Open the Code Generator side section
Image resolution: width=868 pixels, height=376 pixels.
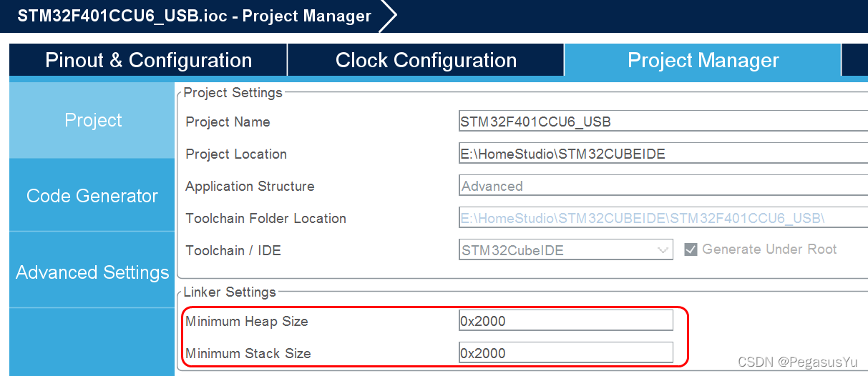92,196
